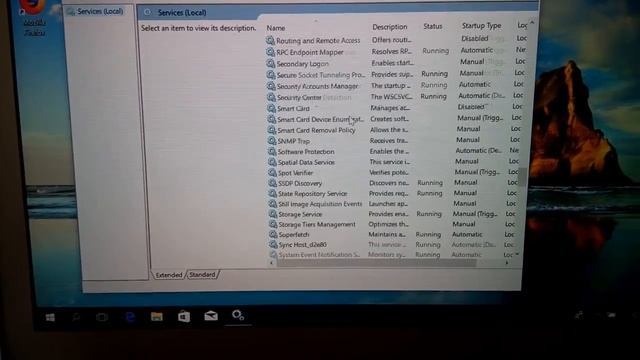Screen dimensions: 640x360
Task: Click the Storage Service gear icon
Action: [273, 214]
